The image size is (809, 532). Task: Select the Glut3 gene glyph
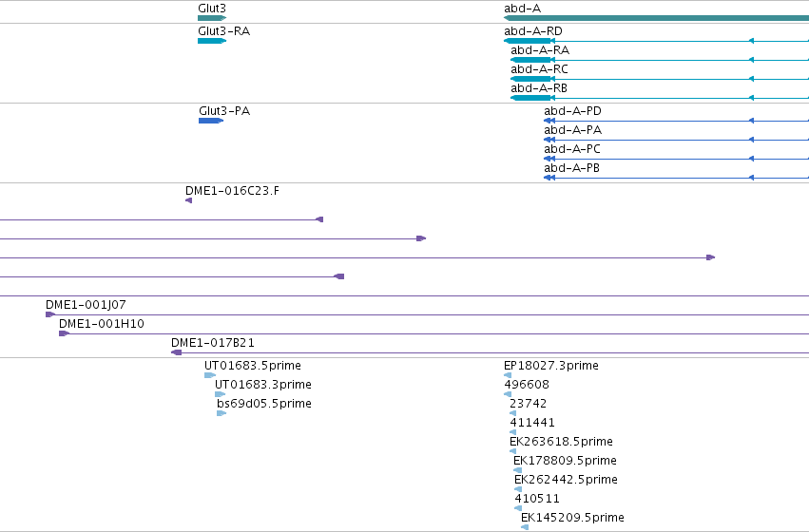click(x=212, y=18)
